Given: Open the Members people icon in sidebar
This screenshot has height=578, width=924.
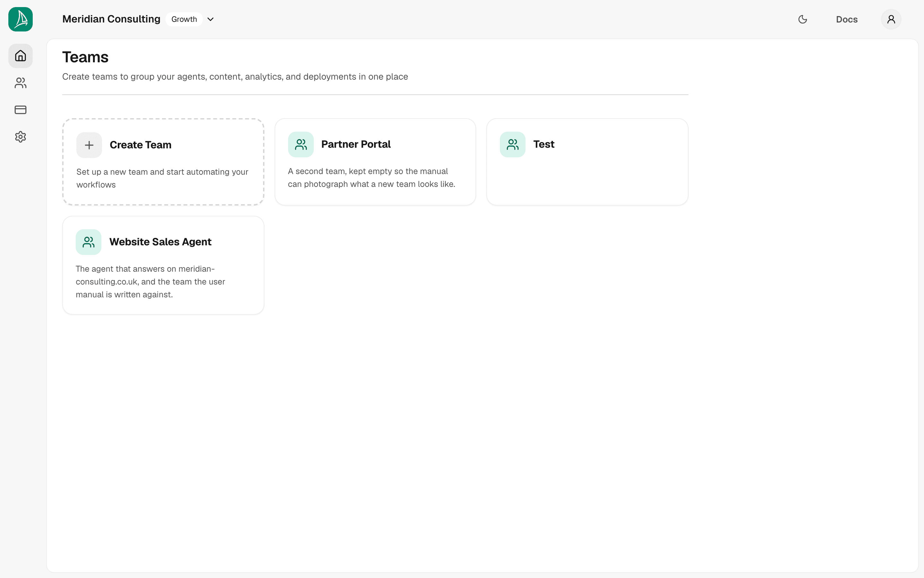Looking at the screenshot, I should coord(21,83).
